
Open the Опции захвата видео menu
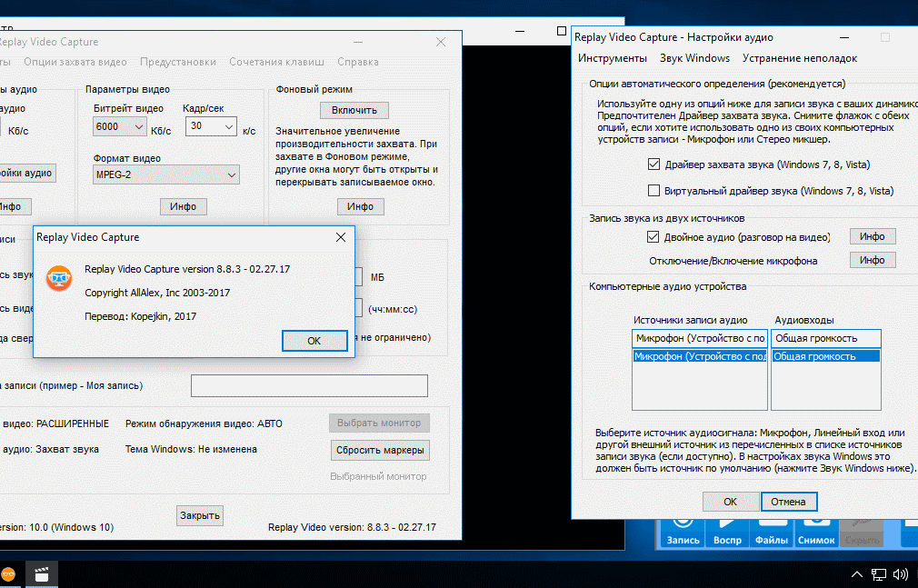pyautogui.click(x=75, y=62)
